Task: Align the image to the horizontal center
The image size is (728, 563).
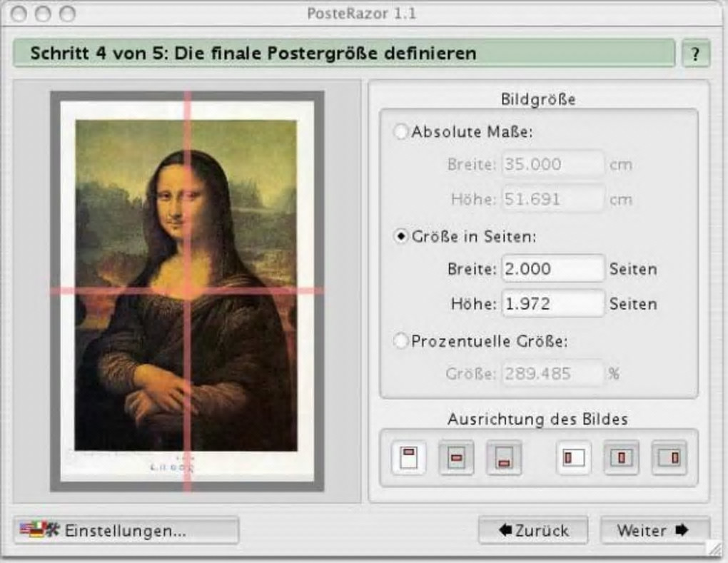Action: (621, 457)
